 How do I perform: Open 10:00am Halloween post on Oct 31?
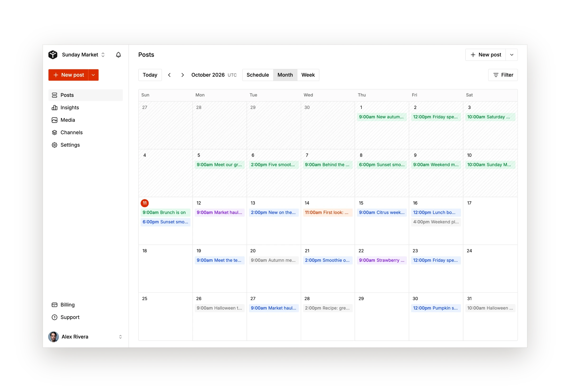coord(490,308)
